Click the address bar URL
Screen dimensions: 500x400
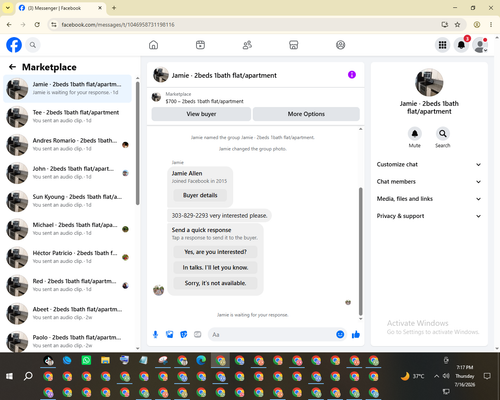pos(118,25)
